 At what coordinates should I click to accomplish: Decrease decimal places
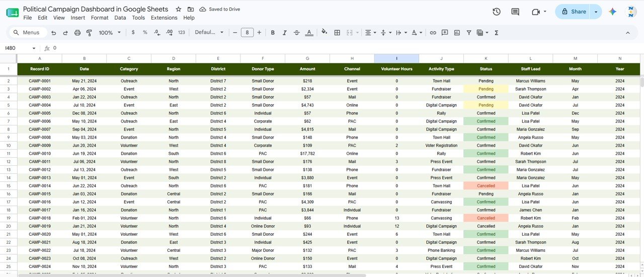(157, 32)
